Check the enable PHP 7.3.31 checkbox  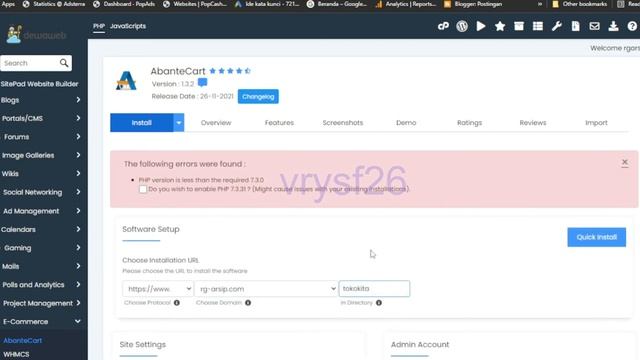(x=143, y=189)
